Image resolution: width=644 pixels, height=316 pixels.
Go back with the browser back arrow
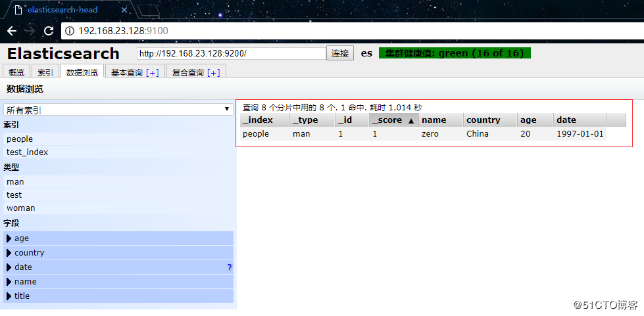point(12,31)
